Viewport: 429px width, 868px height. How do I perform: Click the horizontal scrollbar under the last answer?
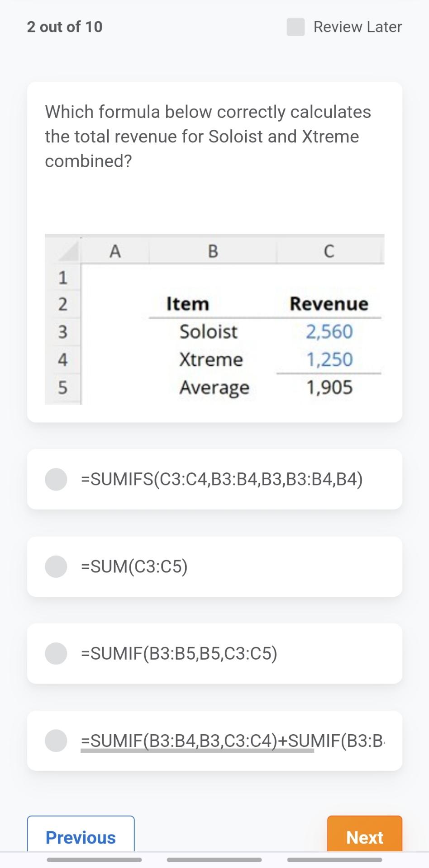point(197,751)
